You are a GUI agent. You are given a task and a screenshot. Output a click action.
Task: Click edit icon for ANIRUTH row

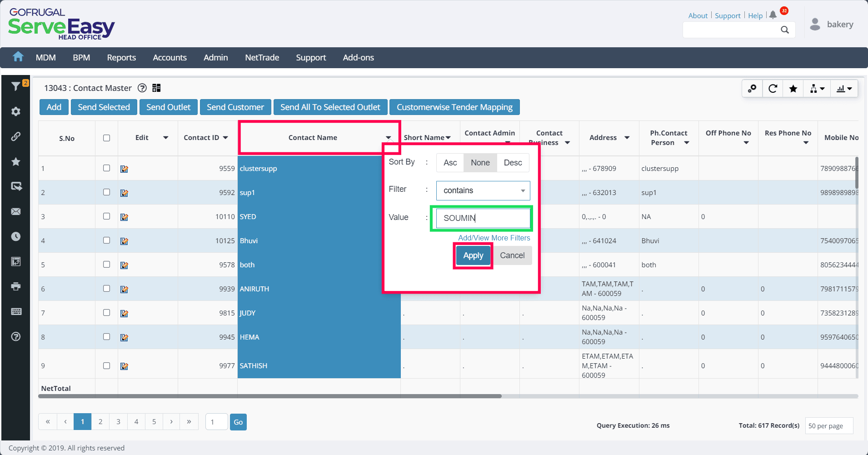coord(124,290)
